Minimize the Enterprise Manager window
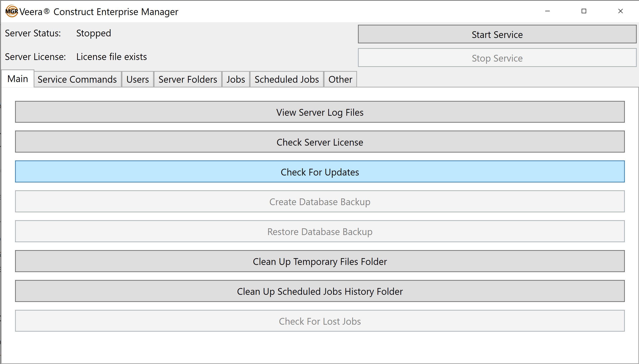Image resolution: width=639 pixels, height=364 pixels. pos(547,11)
